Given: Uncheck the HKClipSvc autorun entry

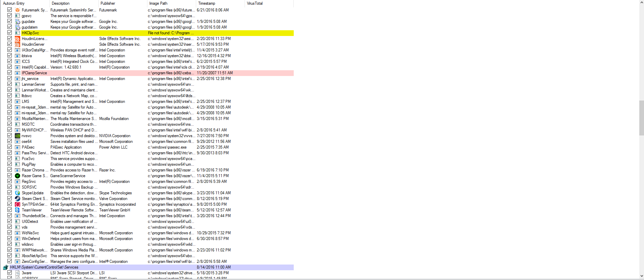Looking at the screenshot, I should click(9, 33).
